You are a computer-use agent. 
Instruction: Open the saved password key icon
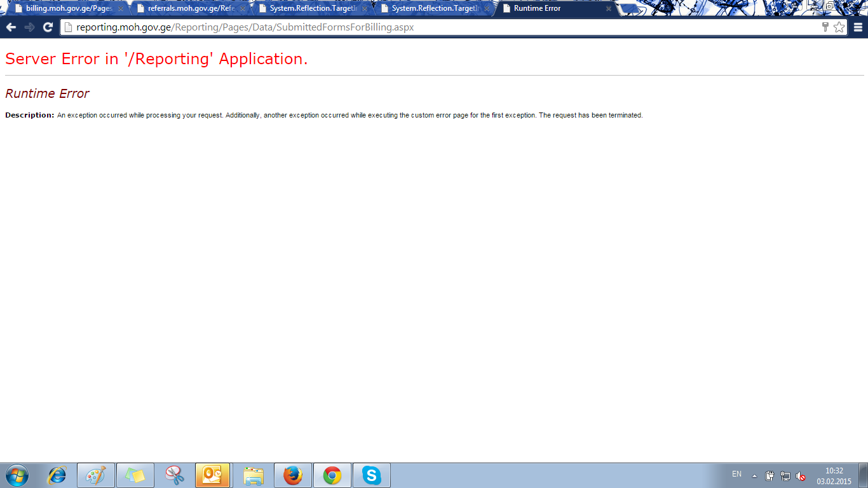coord(825,27)
